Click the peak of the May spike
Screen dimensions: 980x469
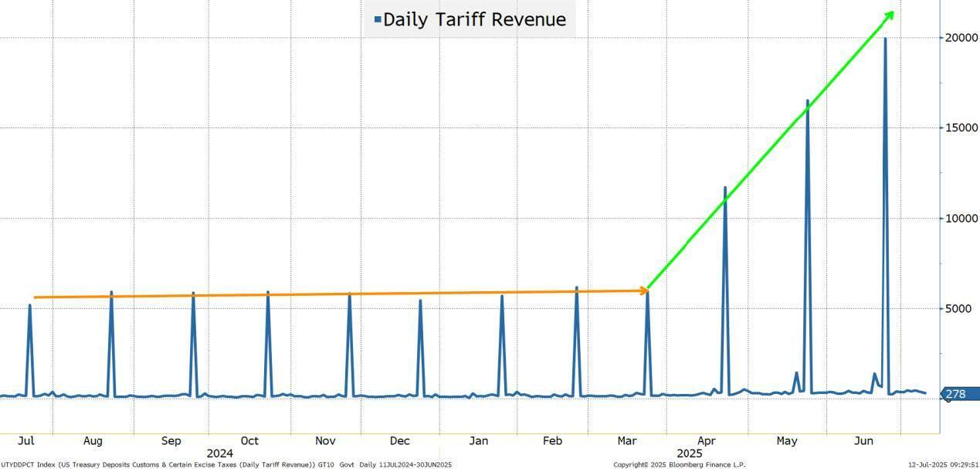coord(808,100)
